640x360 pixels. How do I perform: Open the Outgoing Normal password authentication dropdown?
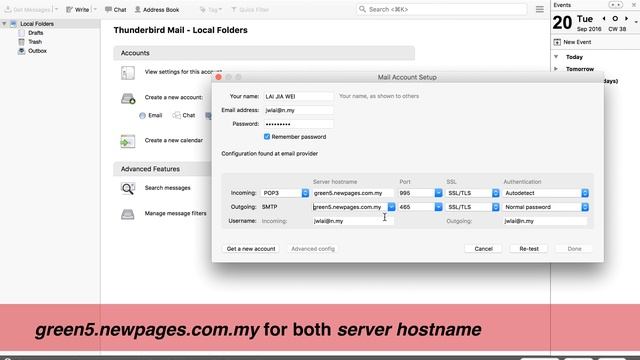click(x=546, y=207)
